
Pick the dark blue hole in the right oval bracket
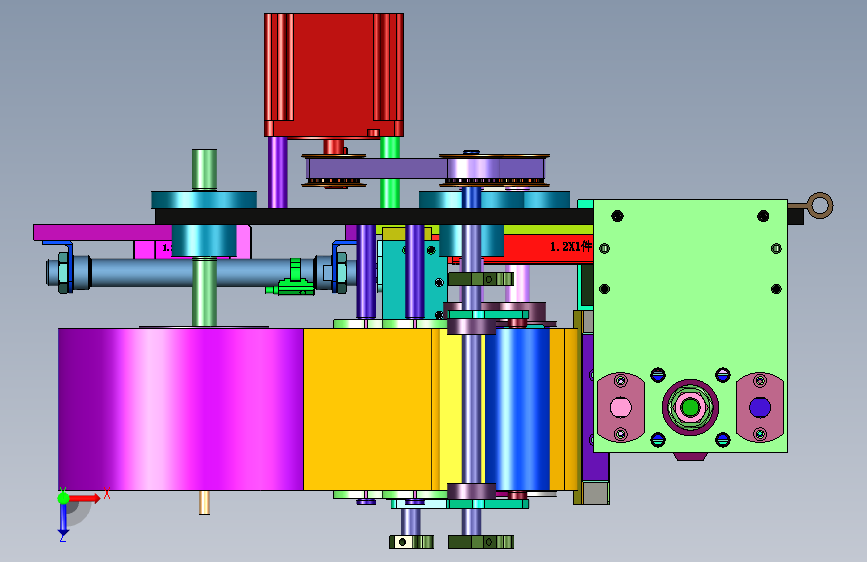pos(760,408)
